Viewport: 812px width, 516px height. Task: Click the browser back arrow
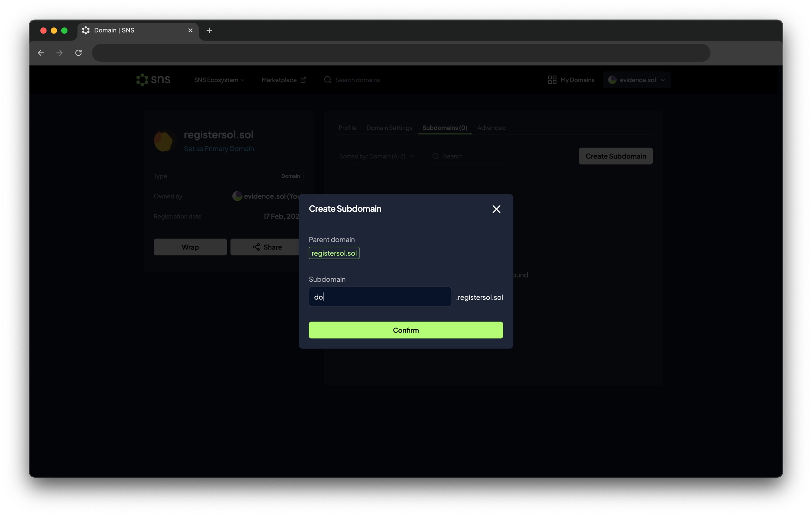[41, 53]
